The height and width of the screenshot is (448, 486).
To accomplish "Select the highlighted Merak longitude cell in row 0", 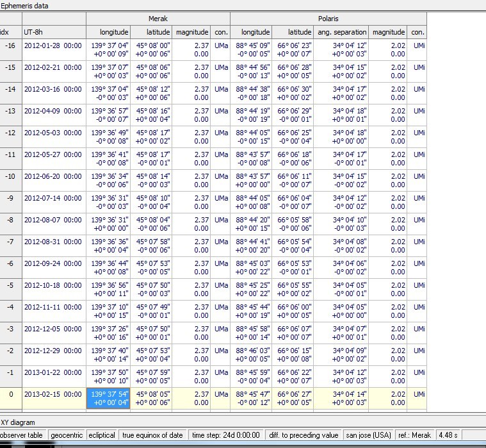I will pos(108,398).
